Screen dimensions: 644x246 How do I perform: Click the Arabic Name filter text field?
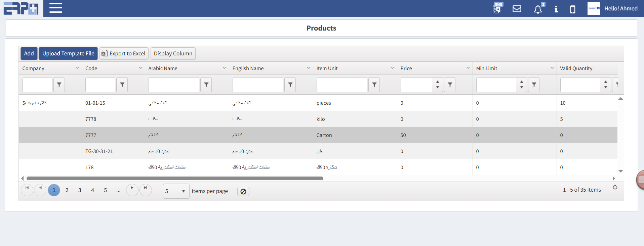point(174,85)
